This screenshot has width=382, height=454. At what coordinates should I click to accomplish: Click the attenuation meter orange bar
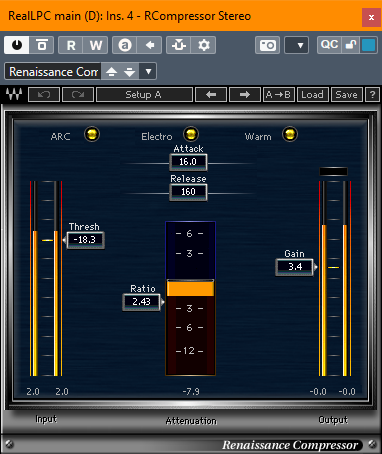click(x=190, y=288)
